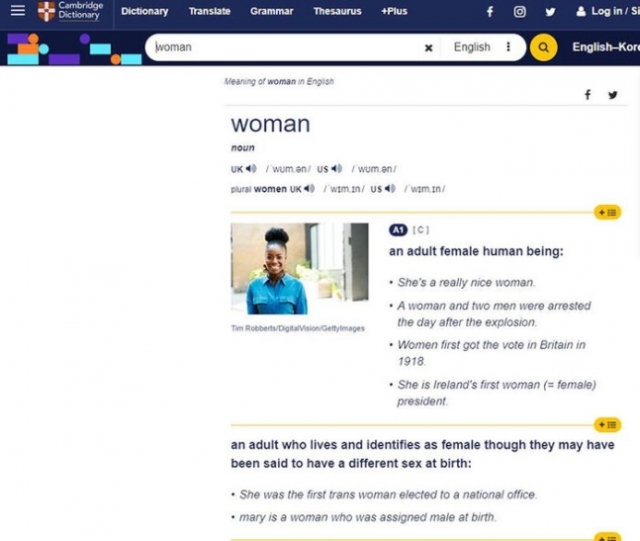Add first definition to word list
Screen dimensions: 640x541
coord(607,212)
